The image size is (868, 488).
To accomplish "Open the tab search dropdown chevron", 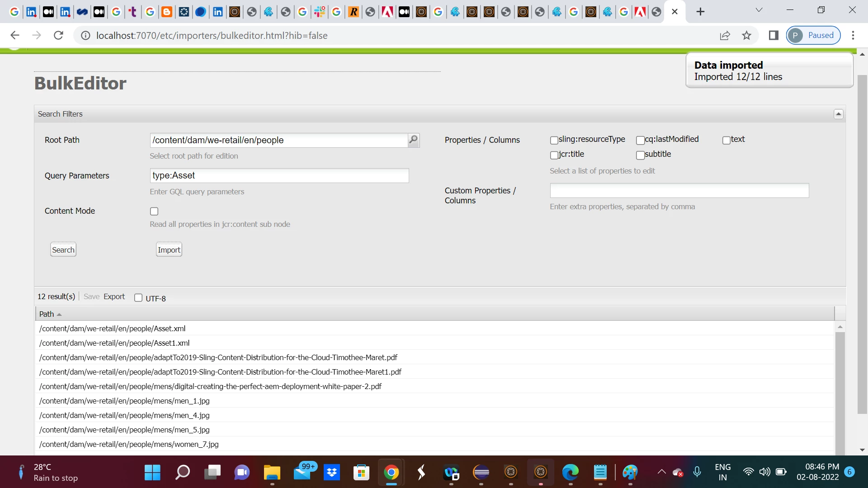I will [759, 10].
